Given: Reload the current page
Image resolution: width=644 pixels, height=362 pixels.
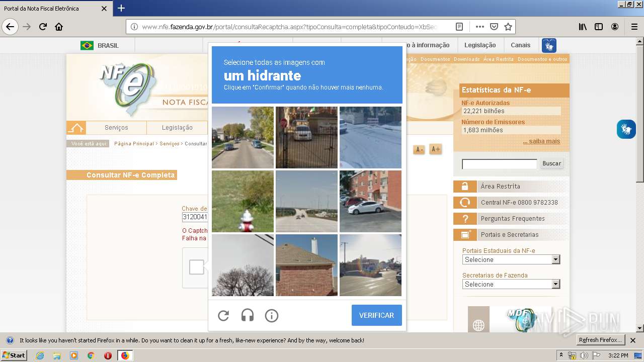Looking at the screenshot, I should [x=43, y=27].
